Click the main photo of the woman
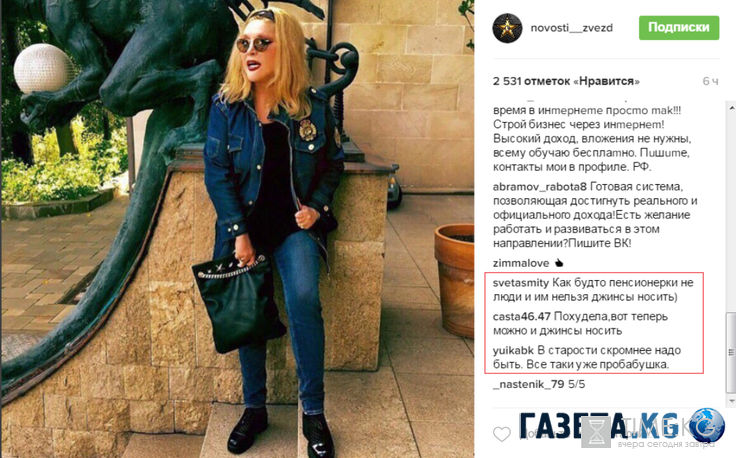The width and height of the screenshot is (736, 458). click(x=238, y=229)
